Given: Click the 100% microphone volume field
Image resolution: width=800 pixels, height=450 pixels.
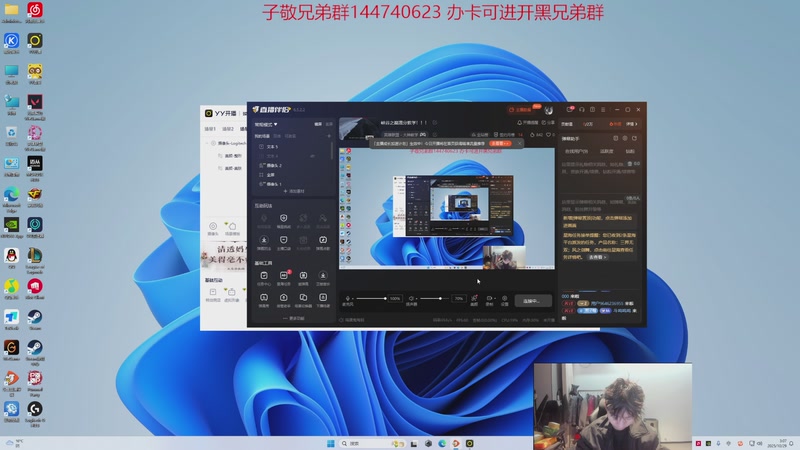Looking at the screenshot, I should (x=395, y=298).
